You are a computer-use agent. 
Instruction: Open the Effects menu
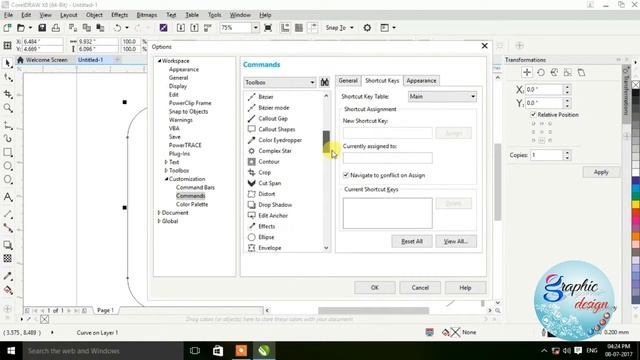[119, 15]
